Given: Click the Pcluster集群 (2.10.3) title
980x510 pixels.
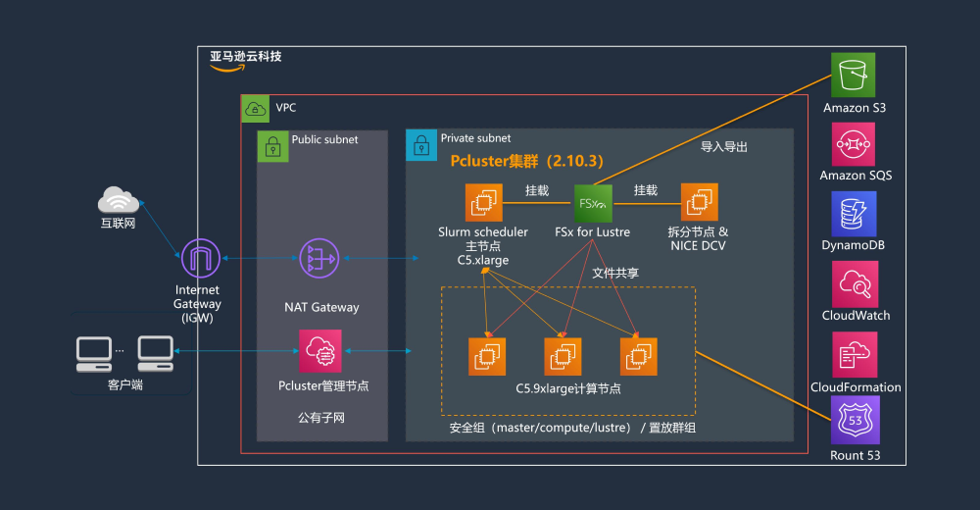Looking at the screenshot, I should (527, 161).
